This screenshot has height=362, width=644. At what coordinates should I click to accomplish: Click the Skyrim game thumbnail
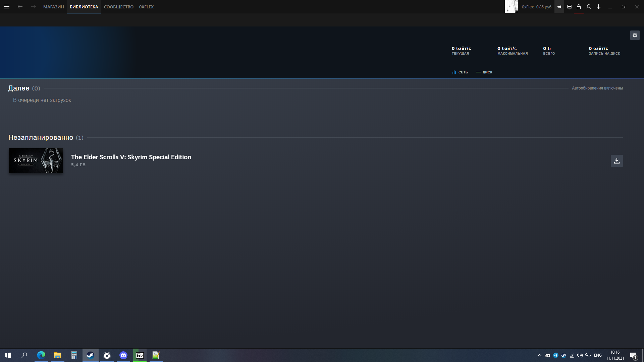click(x=36, y=161)
